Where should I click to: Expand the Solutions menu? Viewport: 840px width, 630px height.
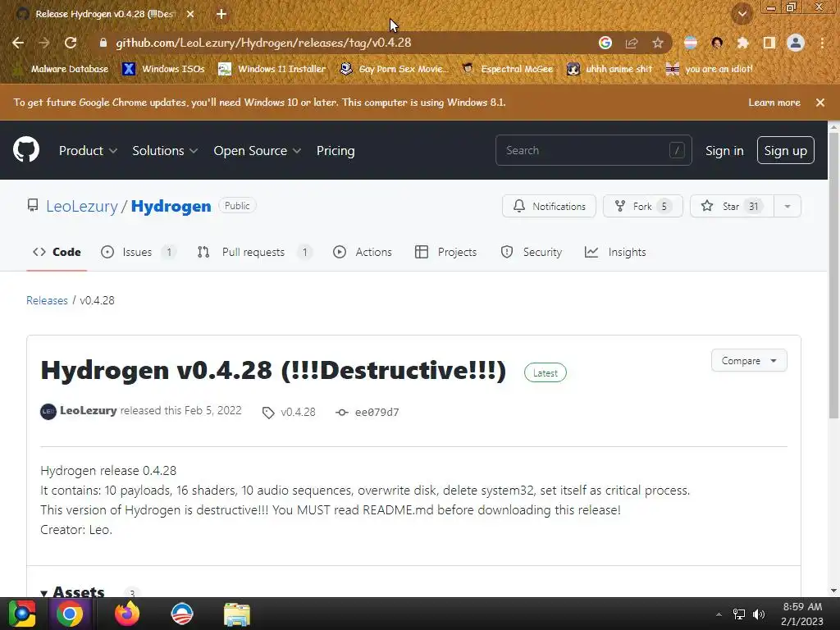pos(165,151)
